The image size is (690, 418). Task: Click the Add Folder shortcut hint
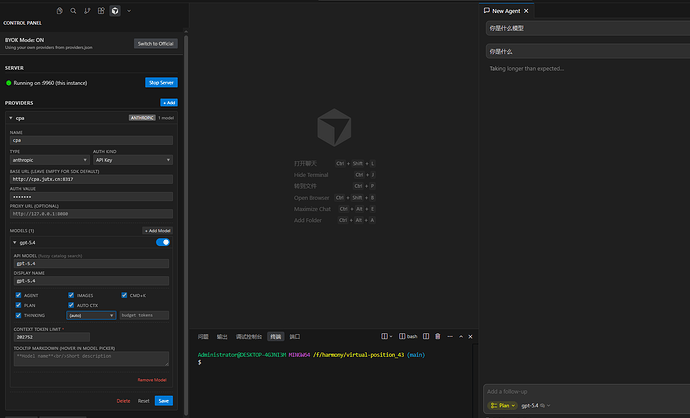[x=308, y=220]
